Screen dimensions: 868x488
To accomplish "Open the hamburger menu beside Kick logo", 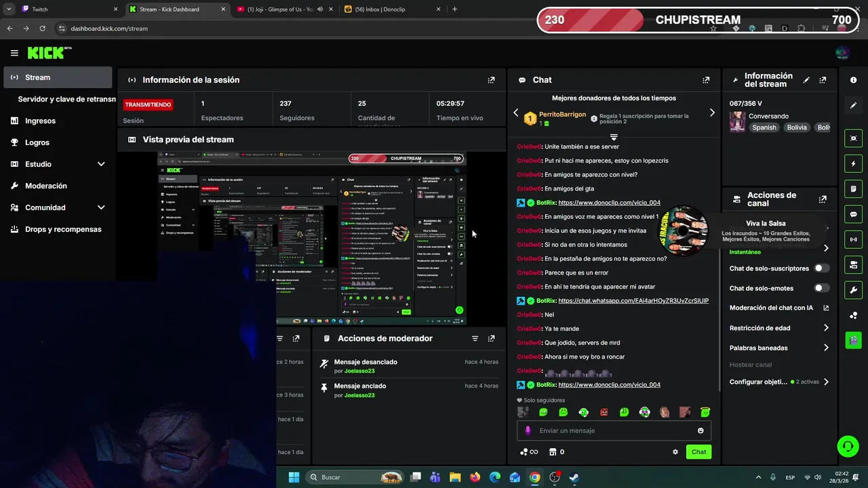I will pos(14,53).
